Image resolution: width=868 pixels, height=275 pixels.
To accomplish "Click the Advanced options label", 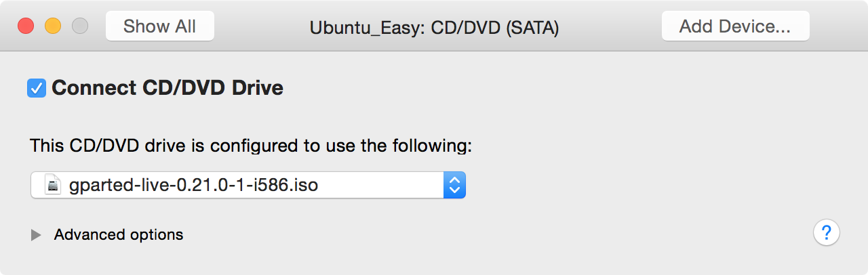I will [119, 234].
